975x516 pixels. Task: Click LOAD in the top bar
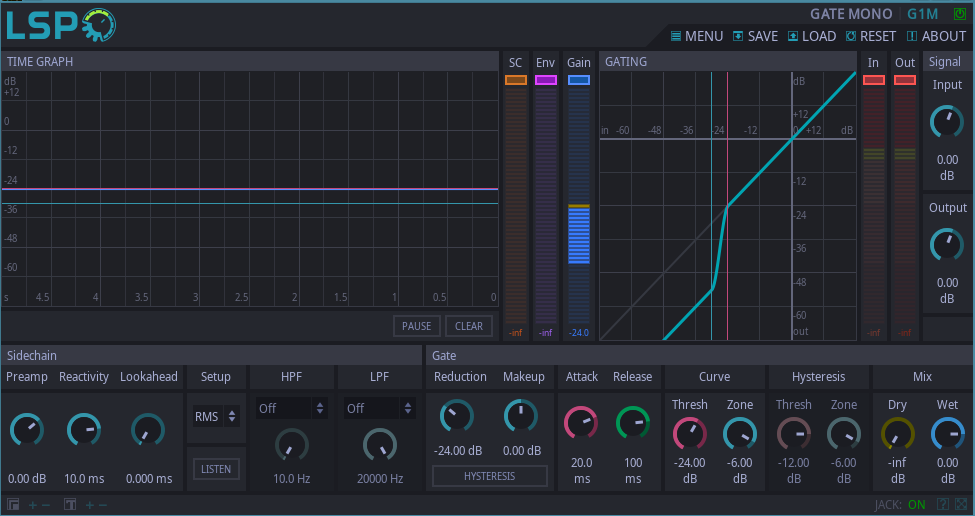pos(812,36)
